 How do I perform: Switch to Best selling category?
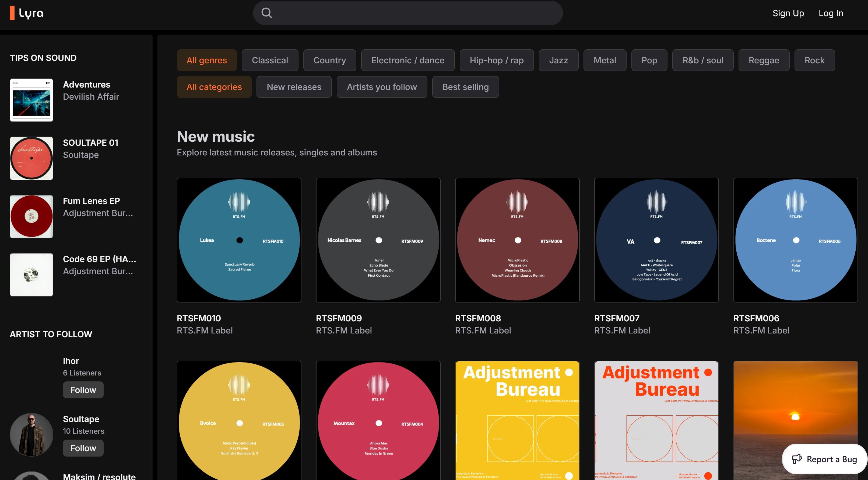click(x=465, y=87)
